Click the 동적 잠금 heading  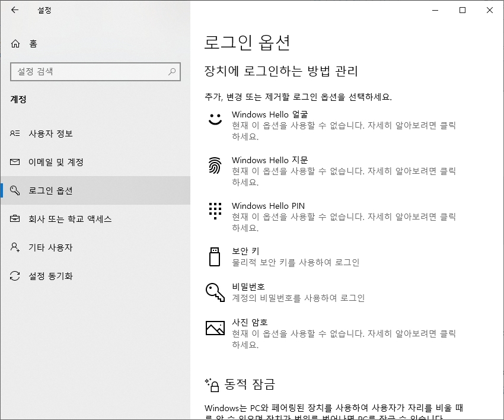pos(250,384)
